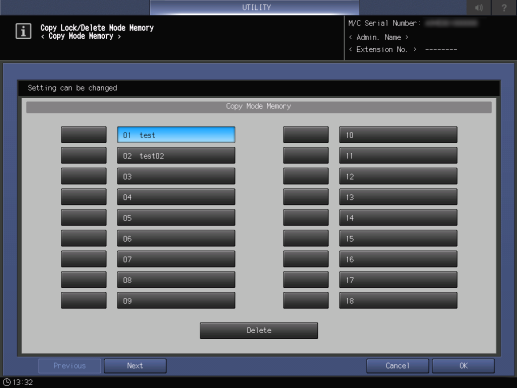Viewport: 517px width, 388px height.
Task: Select the UTILITY tab
Action: tap(255, 7)
